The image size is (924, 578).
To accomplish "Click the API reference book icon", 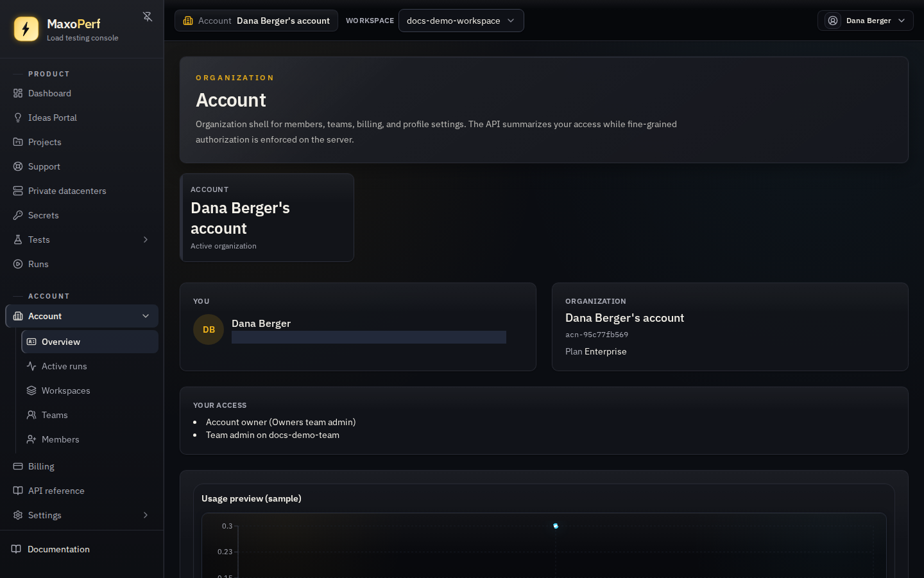I will pos(18,491).
